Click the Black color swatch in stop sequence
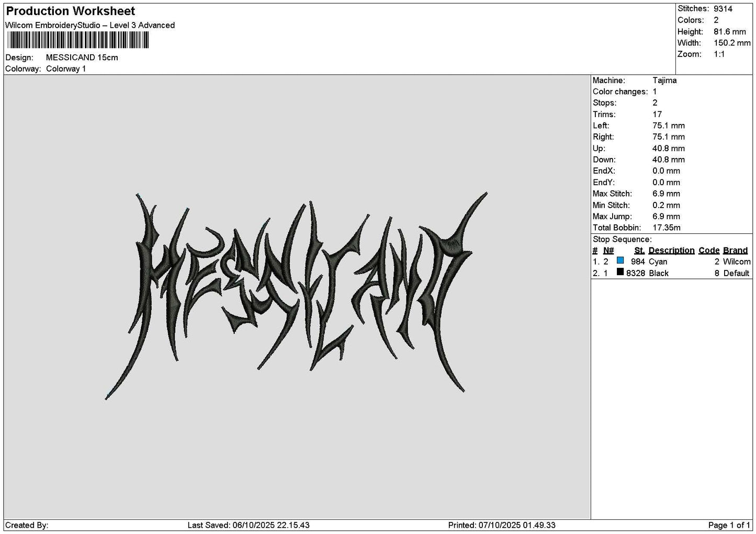756x534 pixels. point(620,272)
